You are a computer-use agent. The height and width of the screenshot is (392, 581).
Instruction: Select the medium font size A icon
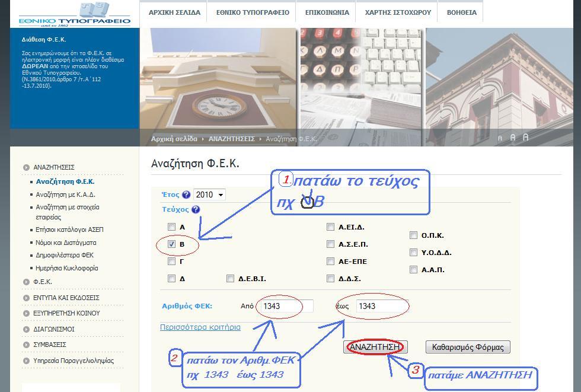pos(513,138)
